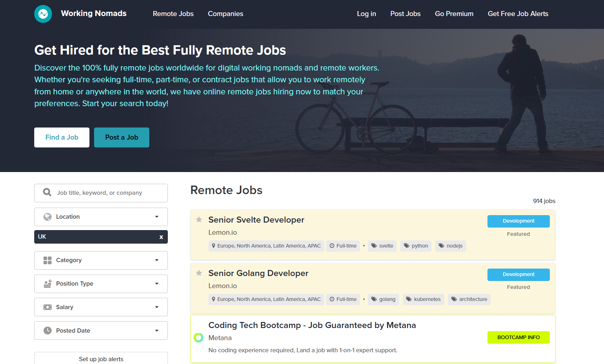Open Bootcamp Info for Metana

point(518,337)
